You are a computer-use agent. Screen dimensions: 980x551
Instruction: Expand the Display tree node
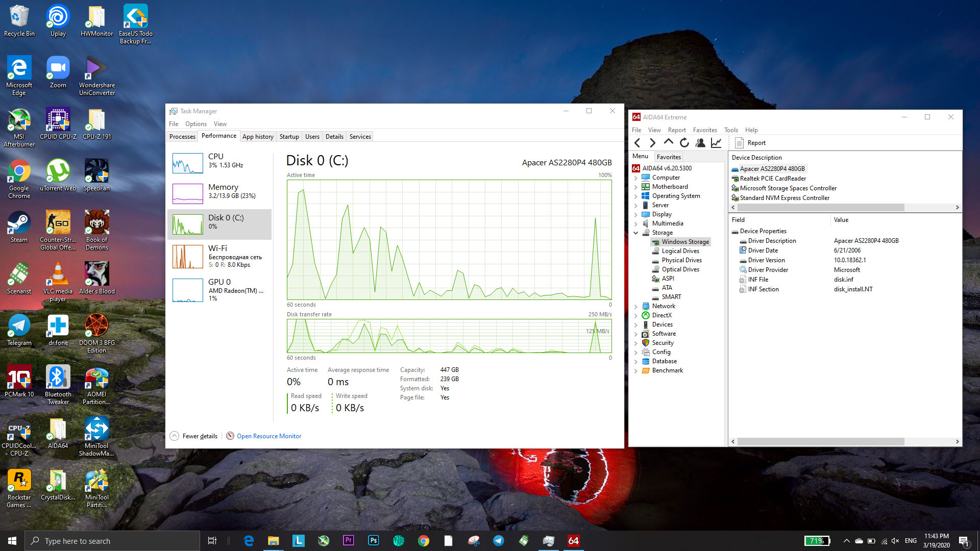[636, 214]
